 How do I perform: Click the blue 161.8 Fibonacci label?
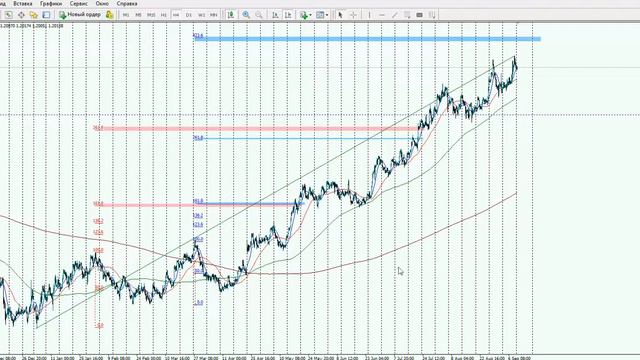click(198, 201)
